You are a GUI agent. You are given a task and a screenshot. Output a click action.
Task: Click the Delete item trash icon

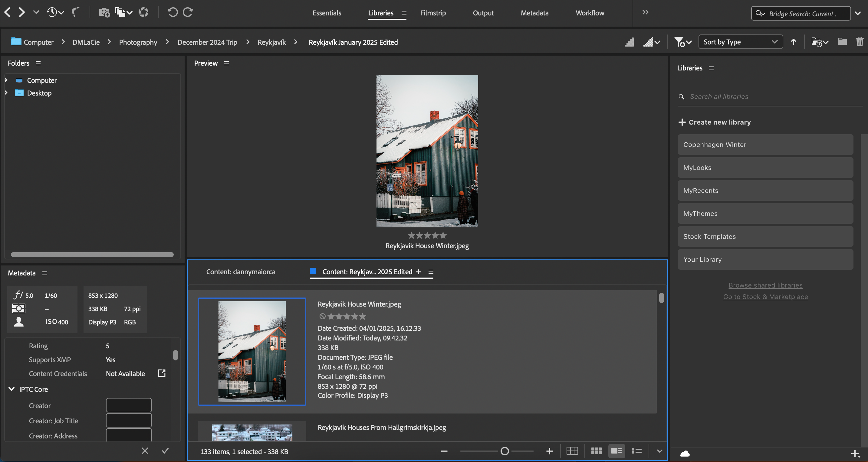860,42
